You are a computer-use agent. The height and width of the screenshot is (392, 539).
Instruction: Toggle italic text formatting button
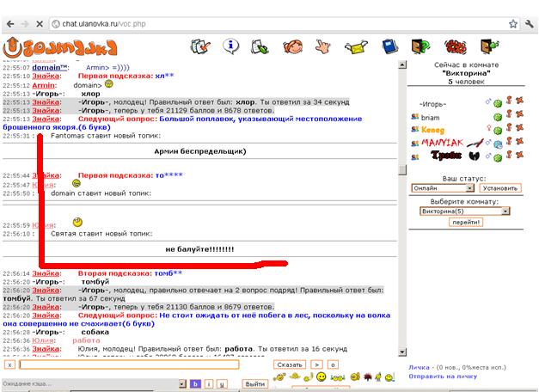pyautogui.click(x=208, y=383)
